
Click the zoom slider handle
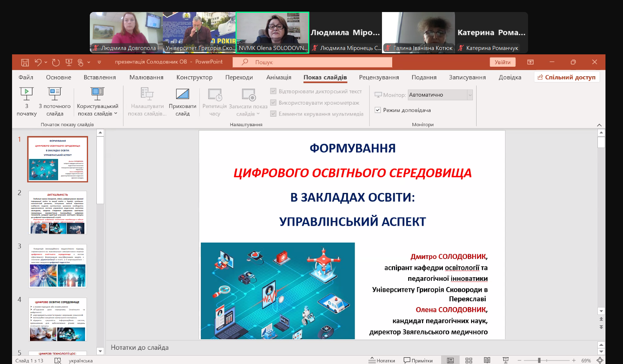point(539,360)
